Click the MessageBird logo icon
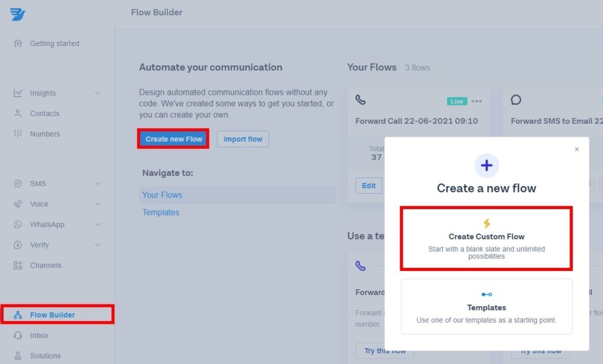This screenshot has width=603, height=364. pyautogui.click(x=17, y=14)
